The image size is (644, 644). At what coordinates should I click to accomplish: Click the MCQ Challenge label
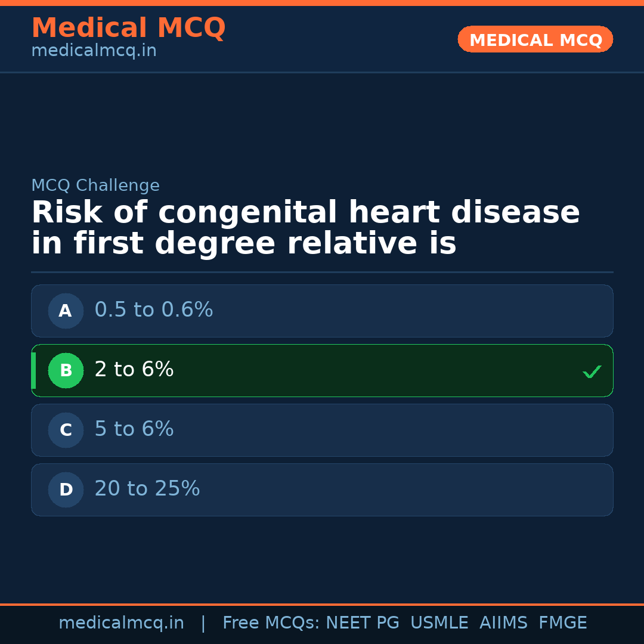(x=95, y=185)
